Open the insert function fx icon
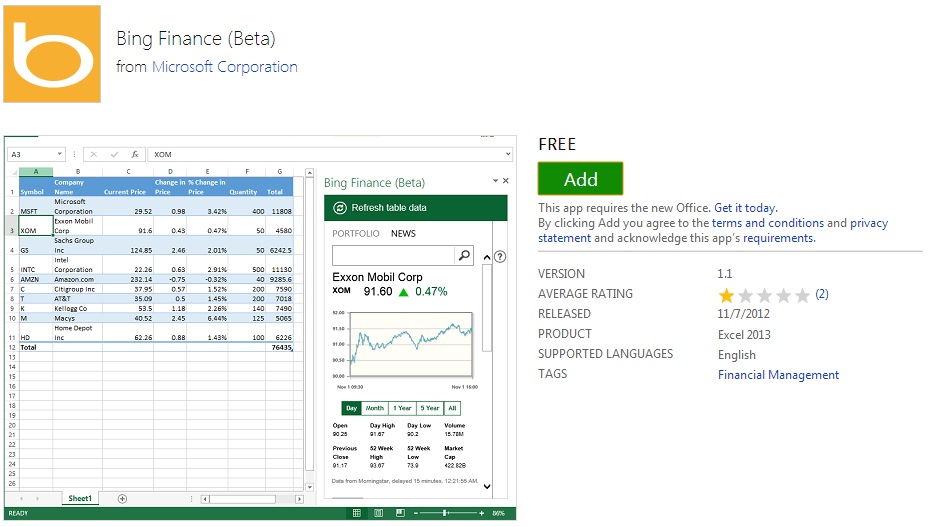The image size is (930, 527). 135,154
